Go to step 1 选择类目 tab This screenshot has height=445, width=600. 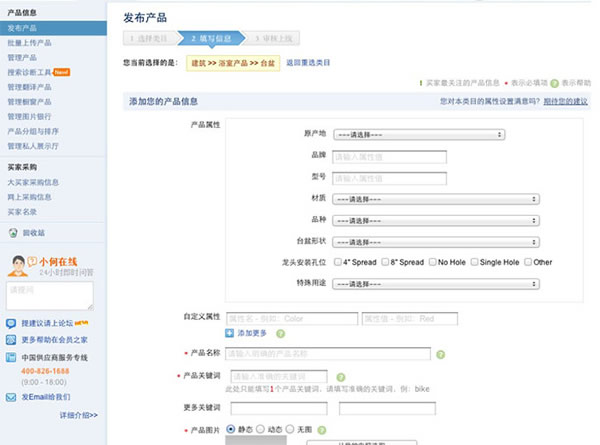click(x=148, y=38)
